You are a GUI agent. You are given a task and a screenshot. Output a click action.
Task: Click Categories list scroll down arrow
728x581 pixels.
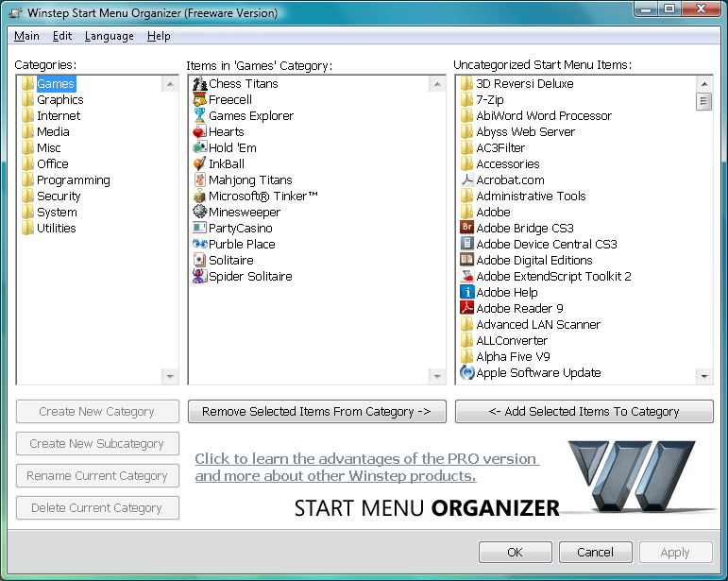click(170, 376)
